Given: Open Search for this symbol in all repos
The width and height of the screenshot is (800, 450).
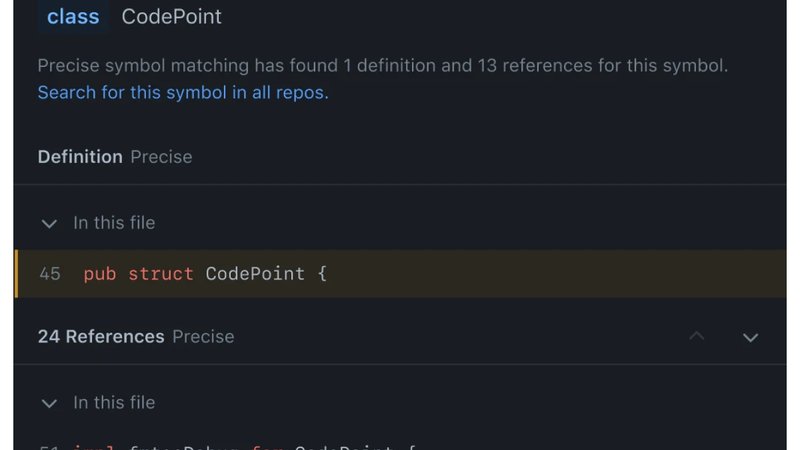Looking at the screenshot, I should [x=183, y=93].
